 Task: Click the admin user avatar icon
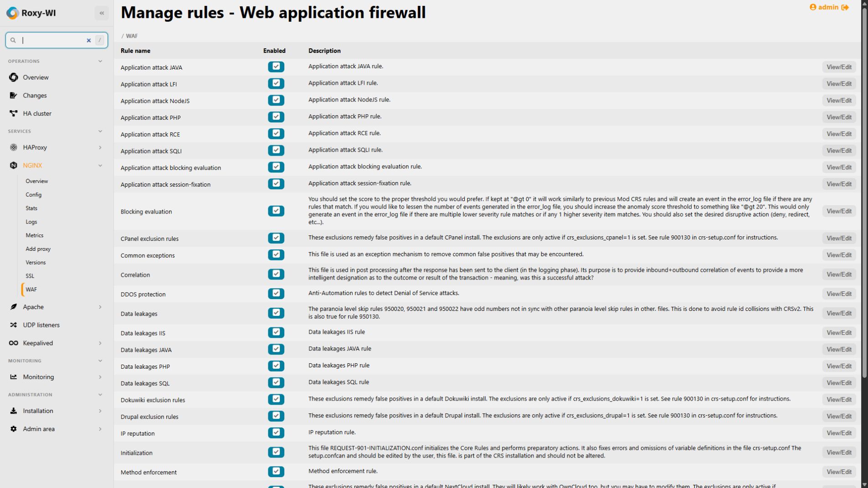[x=813, y=7]
